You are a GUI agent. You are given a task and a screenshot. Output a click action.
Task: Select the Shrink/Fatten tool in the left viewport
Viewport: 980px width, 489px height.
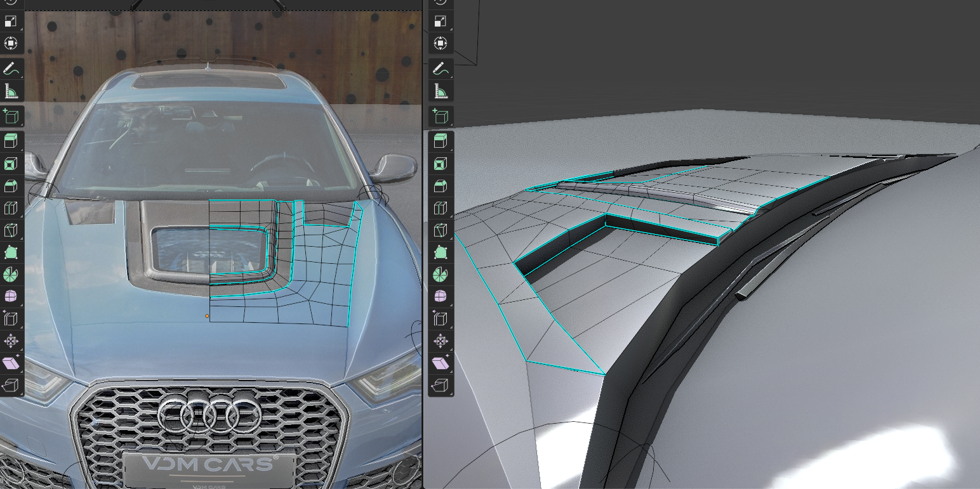click(x=11, y=341)
